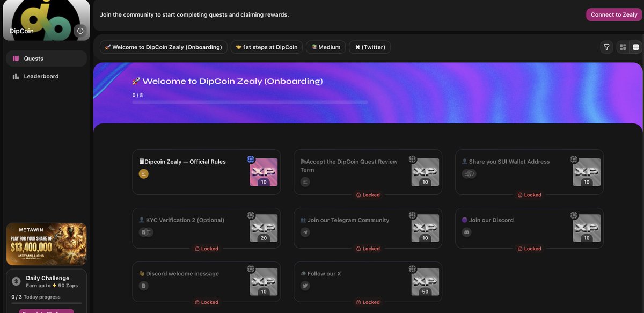Click the globe icon on Official Rules card
Viewport: 644px width, 313px height.
(251, 159)
